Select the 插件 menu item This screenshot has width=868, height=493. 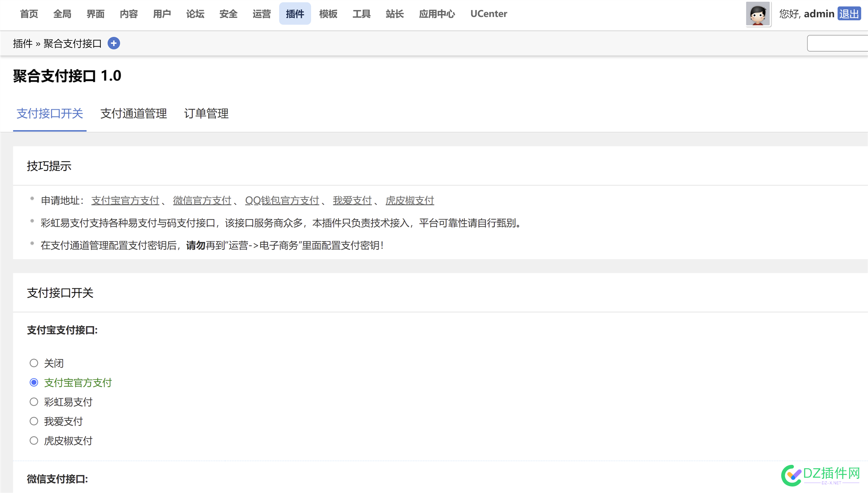(x=295, y=14)
